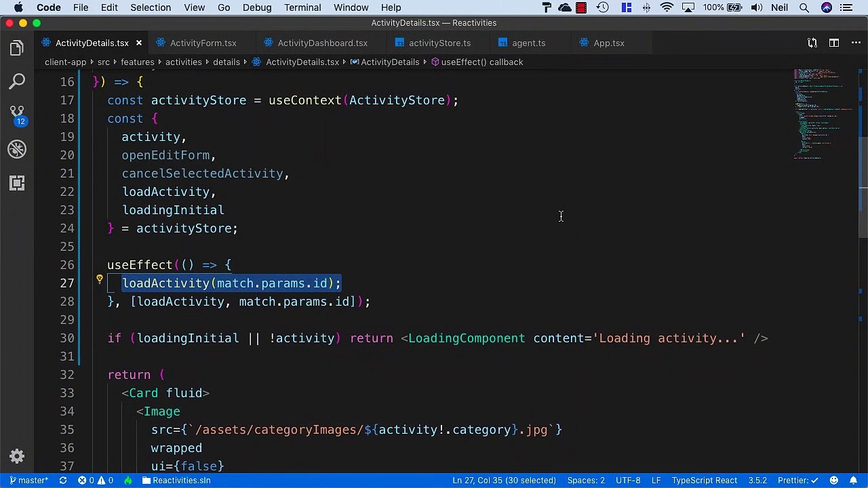Click the Reactivities.sln project in status bar
Viewport: 868px width, 488px height.
click(176, 480)
